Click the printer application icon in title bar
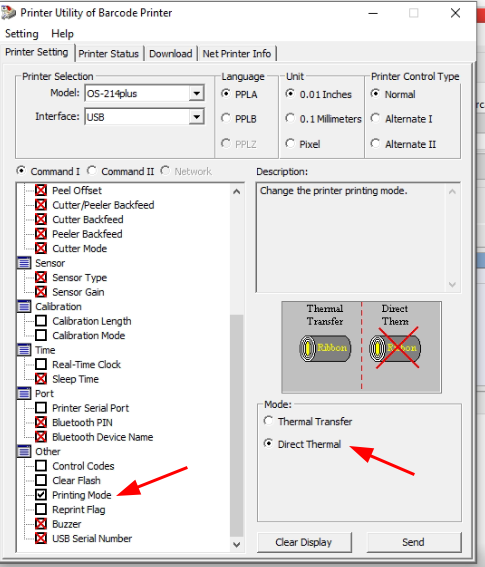The image size is (485, 567). pos(8,13)
